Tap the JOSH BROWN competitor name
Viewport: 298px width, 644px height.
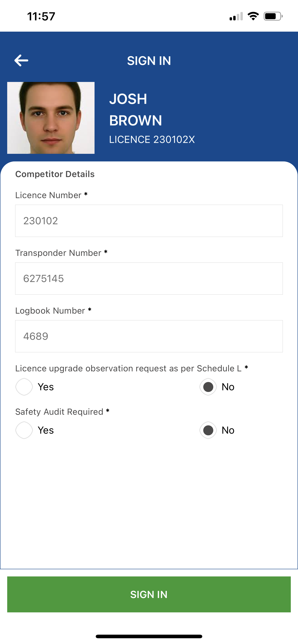coord(136,109)
